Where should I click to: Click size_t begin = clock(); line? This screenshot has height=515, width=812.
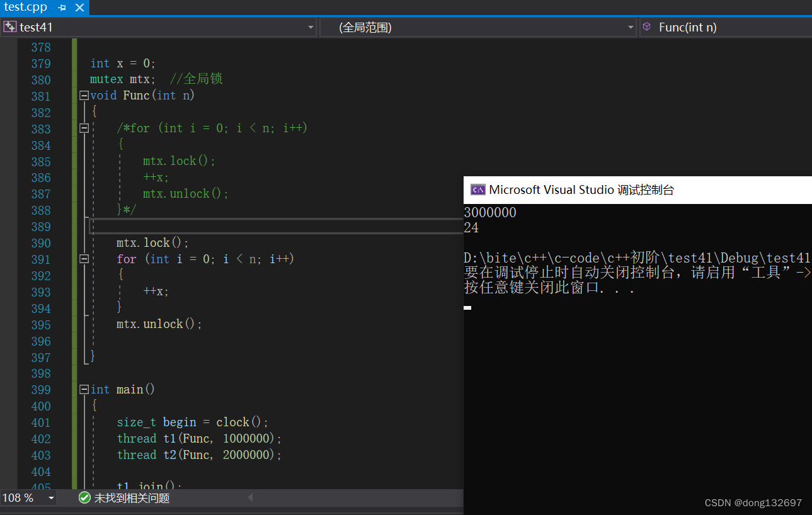193,422
